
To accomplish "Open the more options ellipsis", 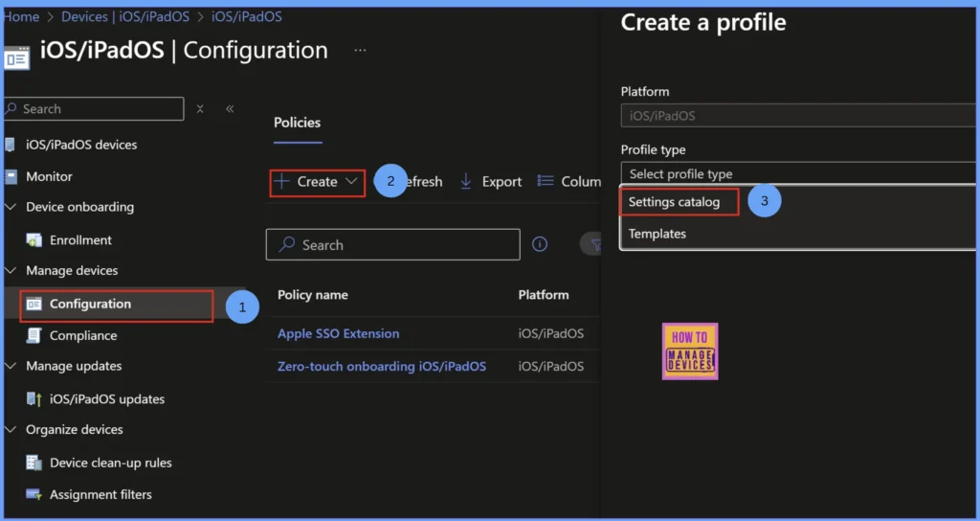I will pyautogui.click(x=360, y=50).
